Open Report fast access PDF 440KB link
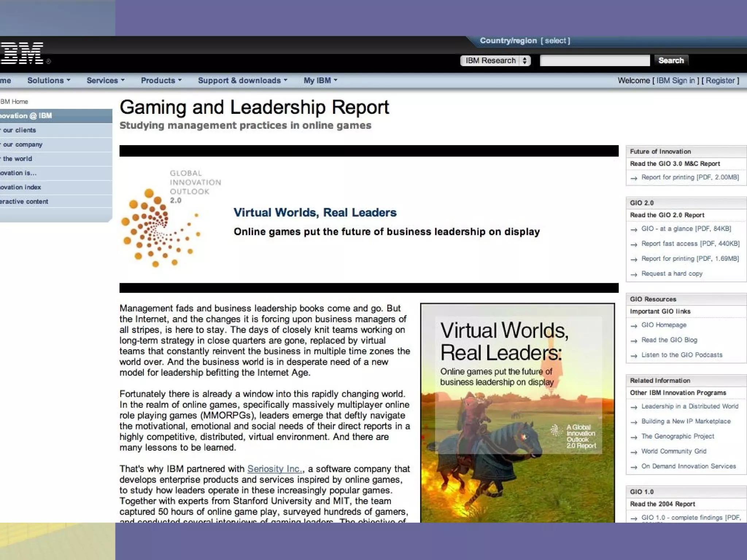 (690, 244)
